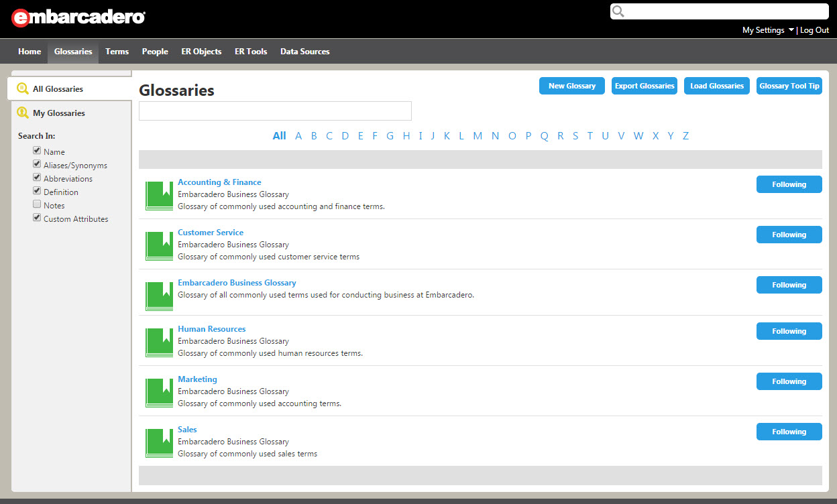Enable the Notes checkbox
The width and height of the screenshot is (837, 504).
(x=37, y=204)
